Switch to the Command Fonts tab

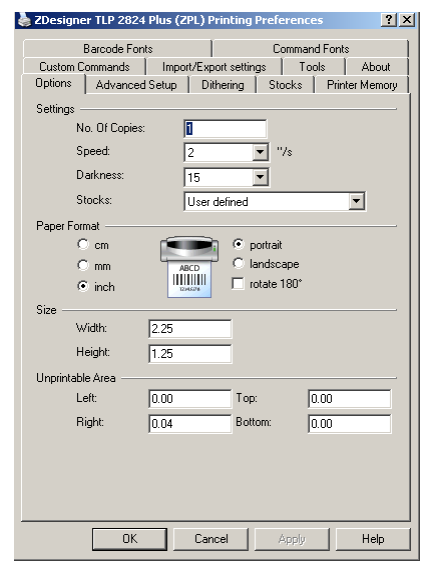(311, 48)
